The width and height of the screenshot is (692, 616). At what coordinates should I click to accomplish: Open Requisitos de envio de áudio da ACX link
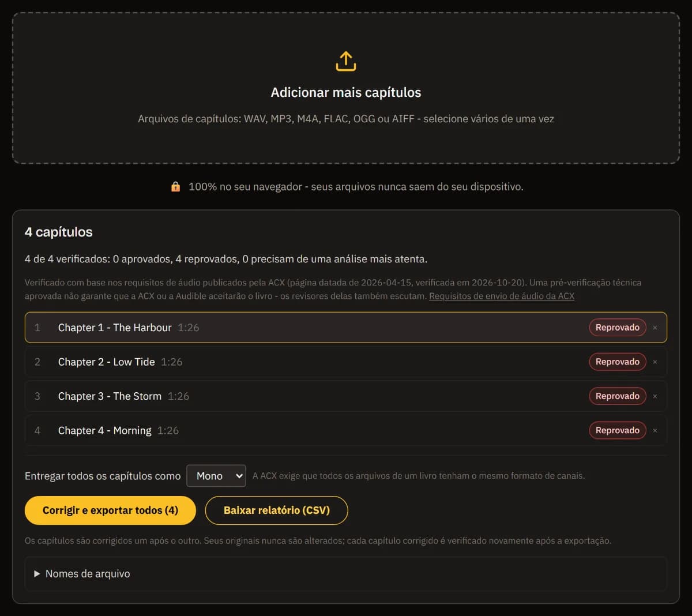coord(502,296)
